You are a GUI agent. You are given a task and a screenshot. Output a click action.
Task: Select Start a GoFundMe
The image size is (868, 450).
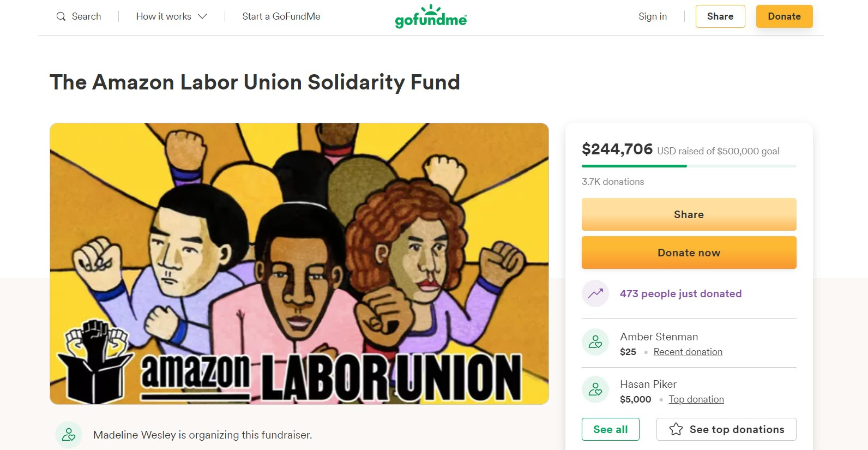click(x=280, y=16)
